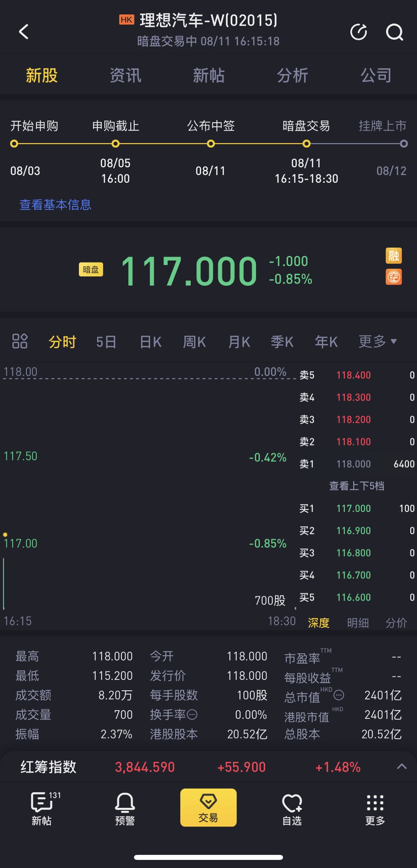This screenshot has width=417, height=868.
Task: Select 卖3 ask price 118.200
Action: point(353,419)
